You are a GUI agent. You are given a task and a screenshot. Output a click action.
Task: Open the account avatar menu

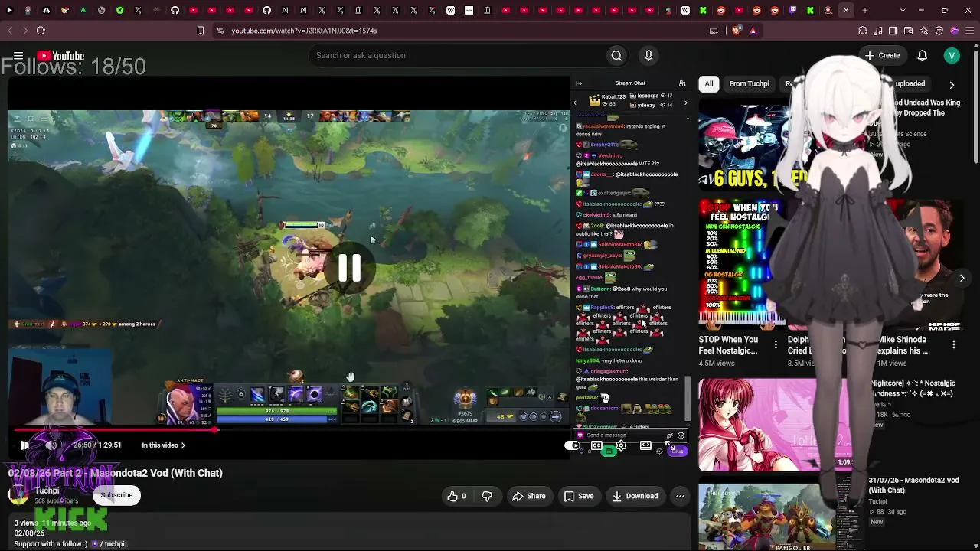tap(952, 55)
